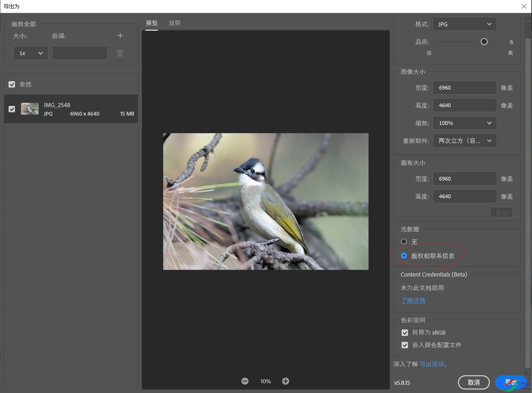The image size is (532, 393).
Task: Click the trash icon to delete scale
Action: click(120, 53)
